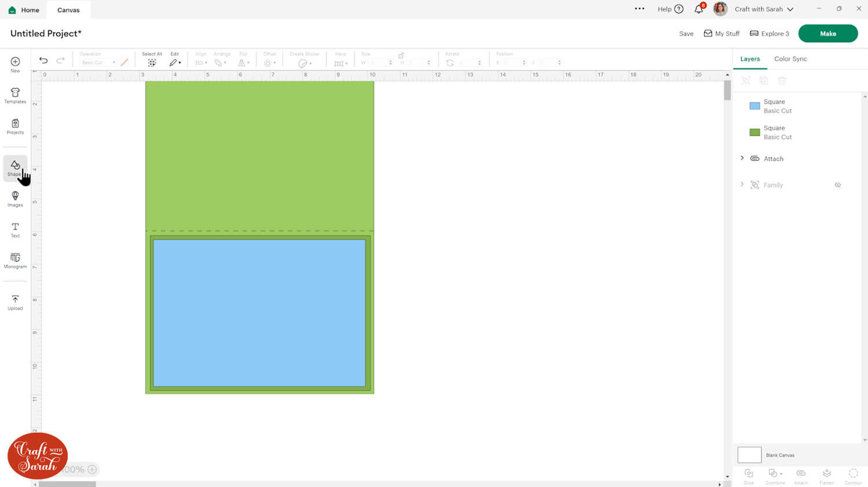This screenshot has width=868, height=487.
Task: Click the Slice tool
Action: click(x=749, y=476)
